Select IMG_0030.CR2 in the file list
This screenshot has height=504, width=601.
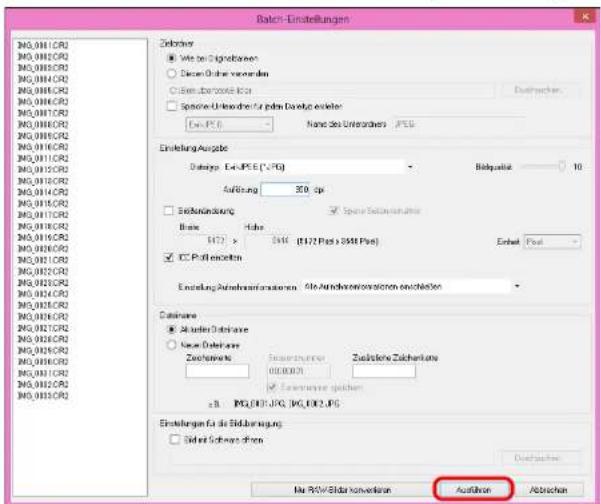click(43, 362)
